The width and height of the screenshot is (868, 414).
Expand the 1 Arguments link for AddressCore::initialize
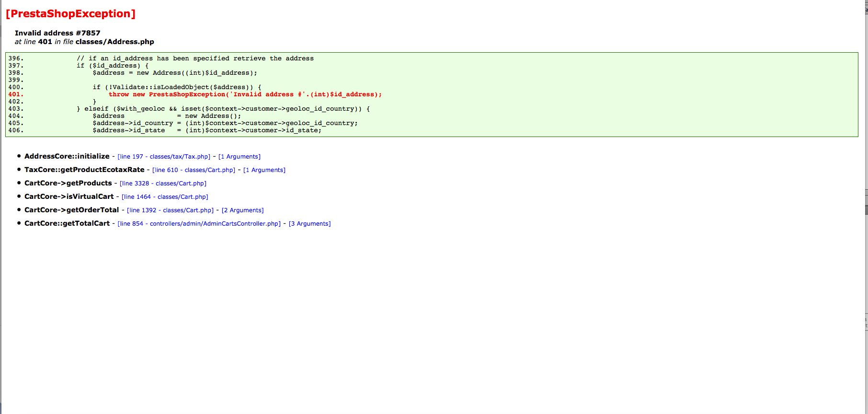click(240, 157)
